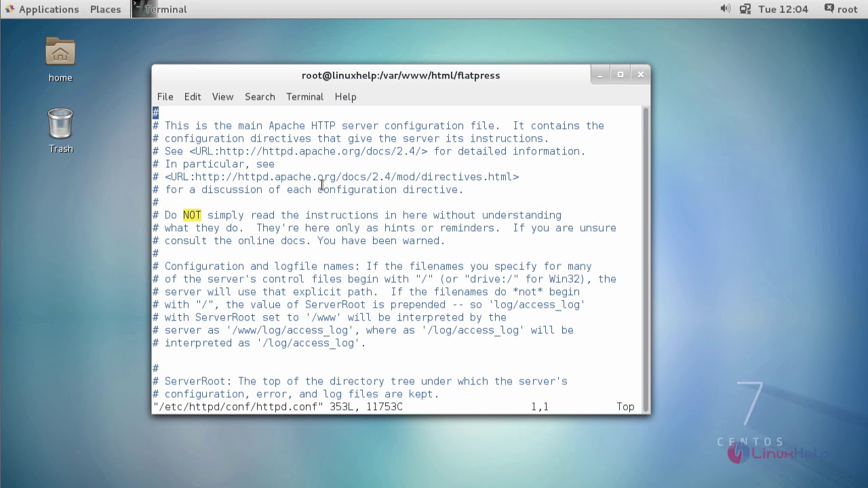This screenshot has height=488, width=868.
Task: Click the terminal vertical scrollbar
Action: click(x=646, y=259)
